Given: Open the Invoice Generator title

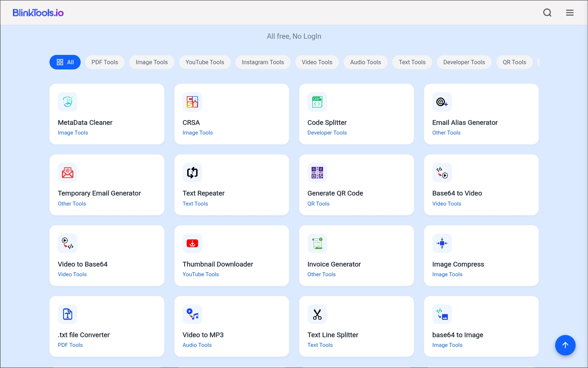Looking at the screenshot, I should pyautogui.click(x=334, y=264).
